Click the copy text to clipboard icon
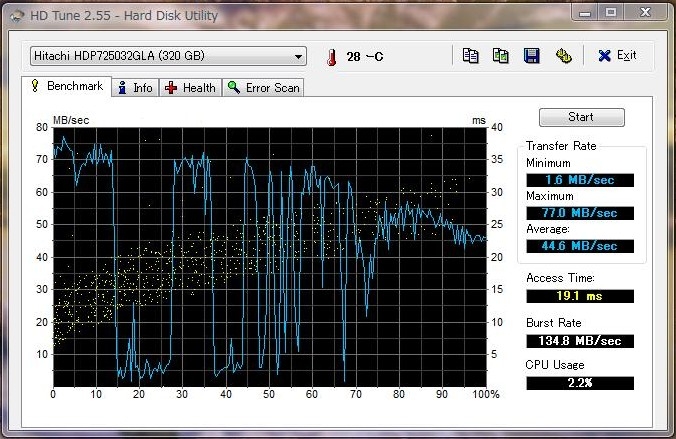Viewport: 676px width, 439px height. click(x=470, y=56)
